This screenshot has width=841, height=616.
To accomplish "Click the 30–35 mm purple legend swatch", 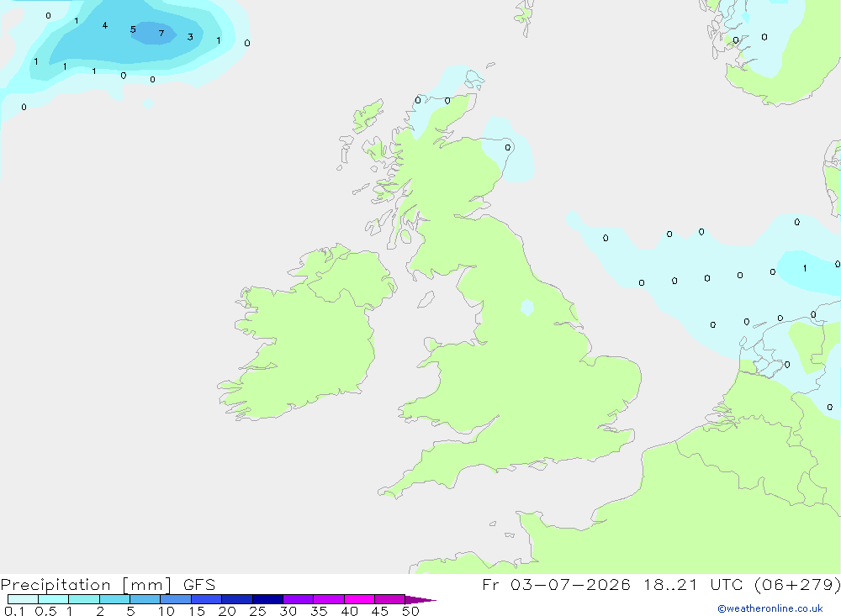I will [298, 599].
